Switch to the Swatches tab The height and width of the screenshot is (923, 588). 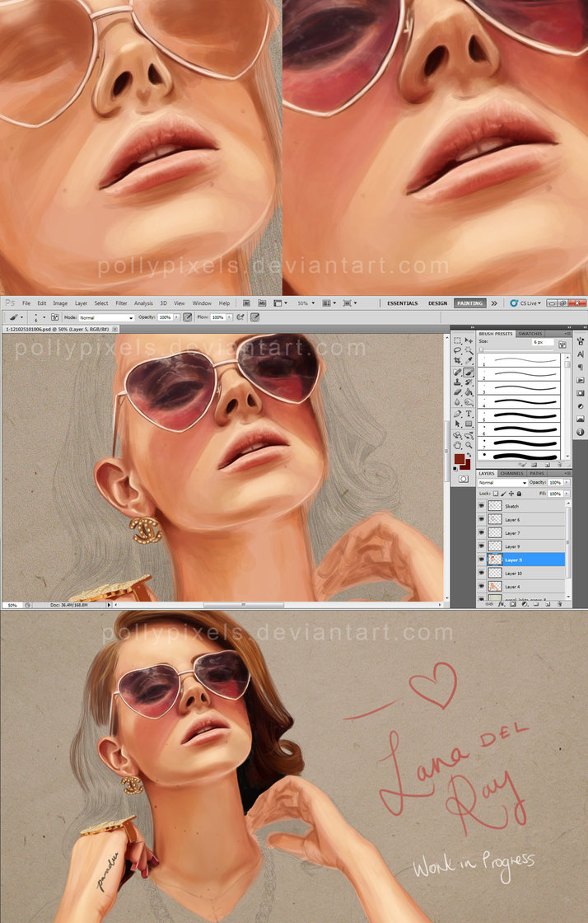(530, 334)
